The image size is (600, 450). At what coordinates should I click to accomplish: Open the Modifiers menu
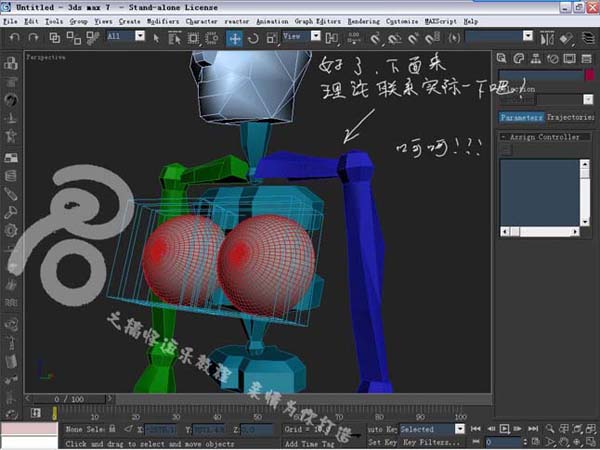163,20
